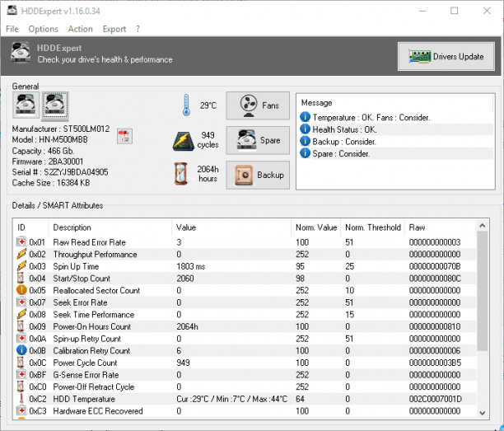Click the G-Sense Error Rate row icon
Screen dimensions: 504x431
coord(21,374)
